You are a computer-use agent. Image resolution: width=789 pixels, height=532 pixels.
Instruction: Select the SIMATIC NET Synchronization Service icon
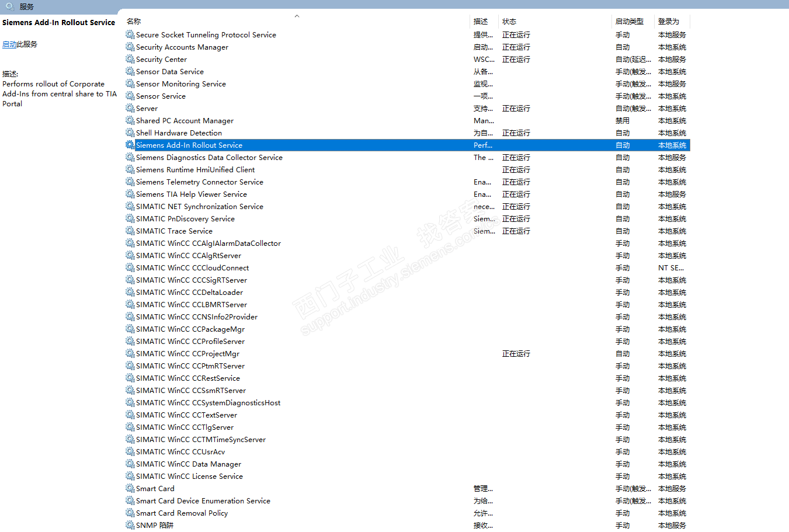pos(130,207)
